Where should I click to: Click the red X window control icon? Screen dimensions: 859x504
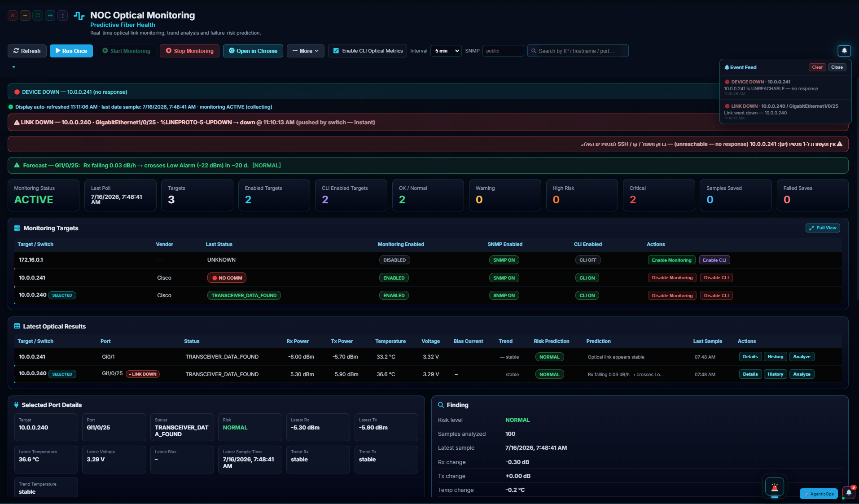pyautogui.click(x=13, y=16)
